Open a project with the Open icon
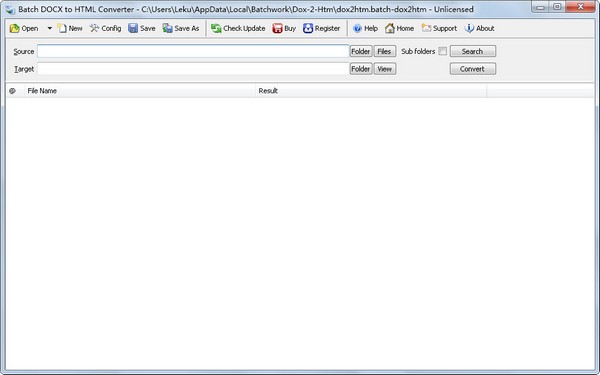 [24, 28]
